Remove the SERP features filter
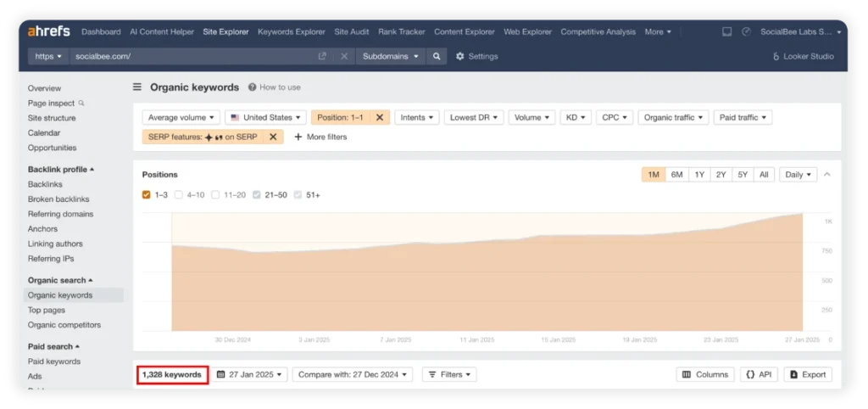Viewport: 868px width, 409px height. 273,137
